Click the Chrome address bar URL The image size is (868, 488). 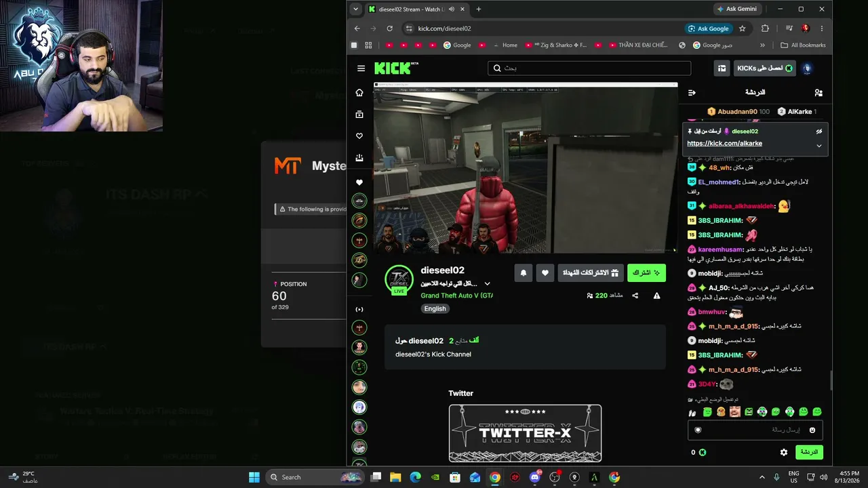point(444,28)
